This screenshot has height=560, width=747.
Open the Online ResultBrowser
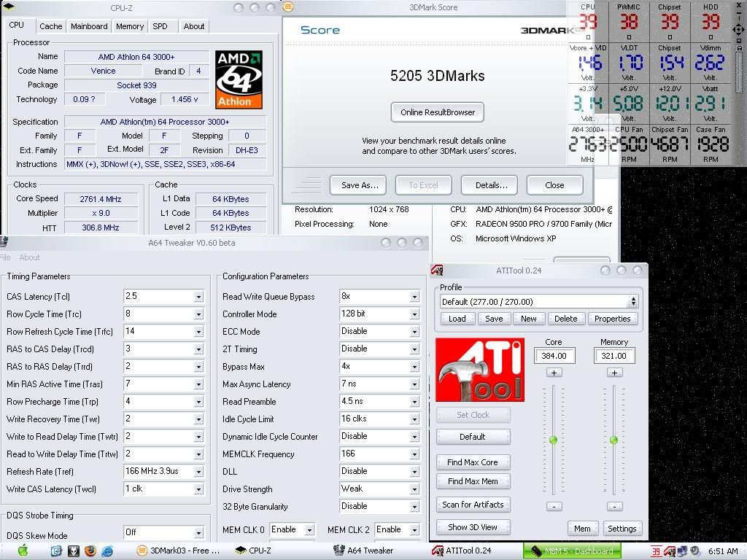(x=437, y=112)
